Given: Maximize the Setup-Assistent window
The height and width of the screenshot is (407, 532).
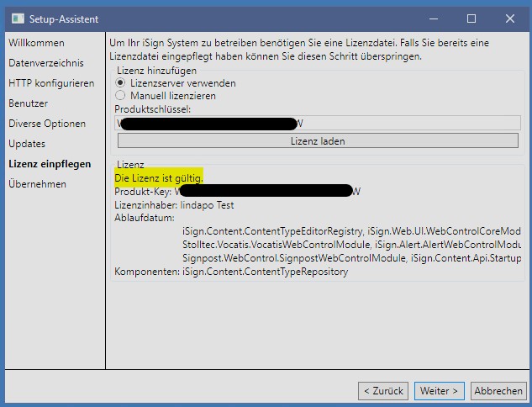Looking at the screenshot, I should click(471, 18).
